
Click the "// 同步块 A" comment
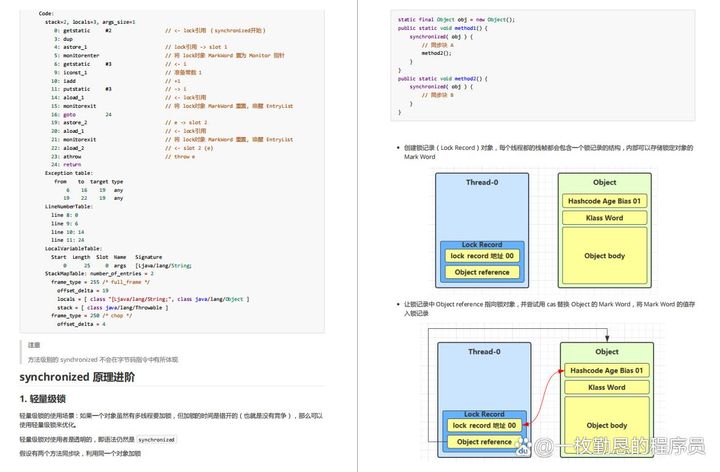(x=437, y=45)
